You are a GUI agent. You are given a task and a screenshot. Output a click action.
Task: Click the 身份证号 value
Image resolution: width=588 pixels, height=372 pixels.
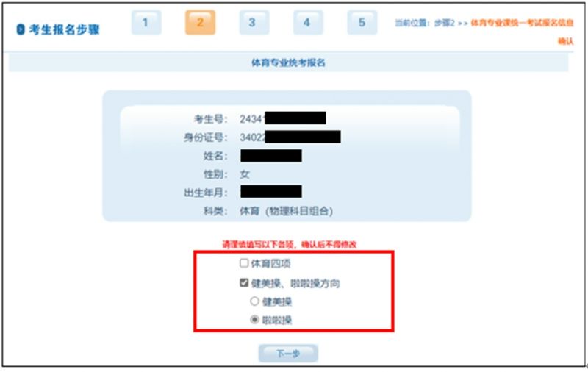click(x=290, y=137)
